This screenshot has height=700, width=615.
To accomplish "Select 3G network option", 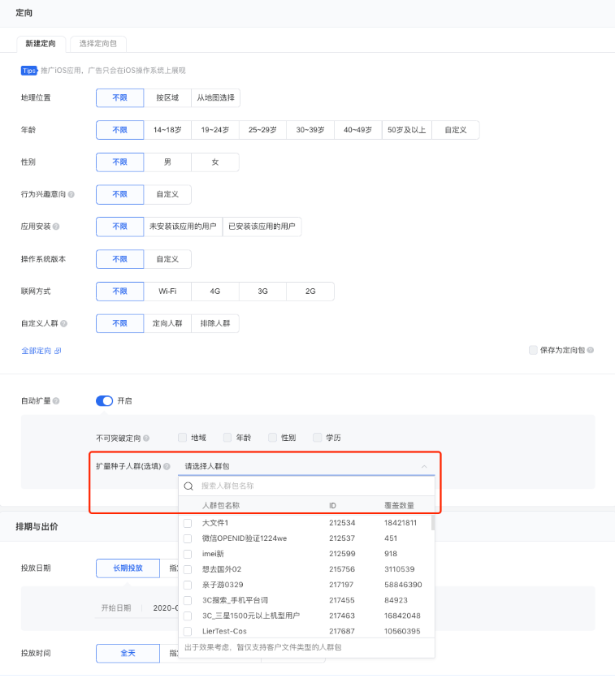I will point(262,292).
